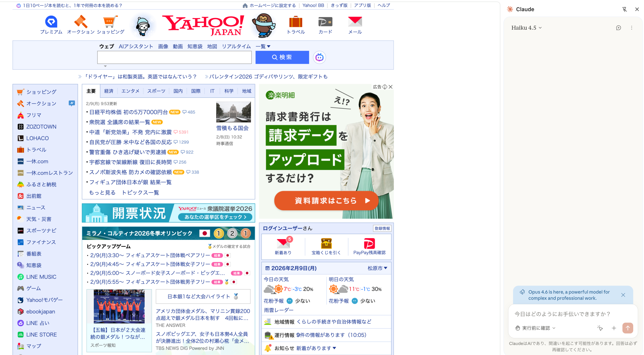Close the 楽楽明細 advertisement
Screen dimensions: 644x355
pos(390,87)
